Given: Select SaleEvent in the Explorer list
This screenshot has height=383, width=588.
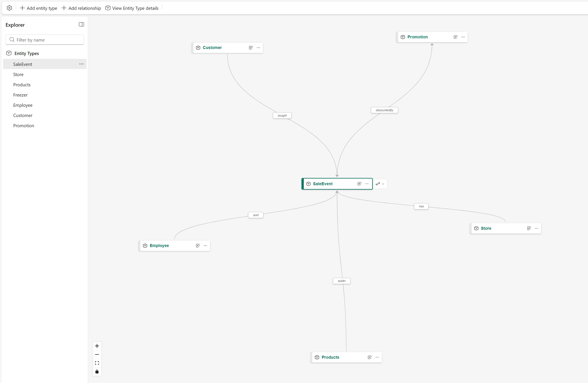Looking at the screenshot, I should pyautogui.click(x=45, y=64).
